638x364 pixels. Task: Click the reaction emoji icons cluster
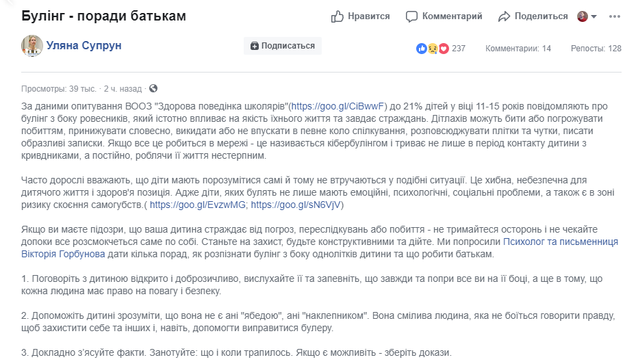tap(432, 49)
